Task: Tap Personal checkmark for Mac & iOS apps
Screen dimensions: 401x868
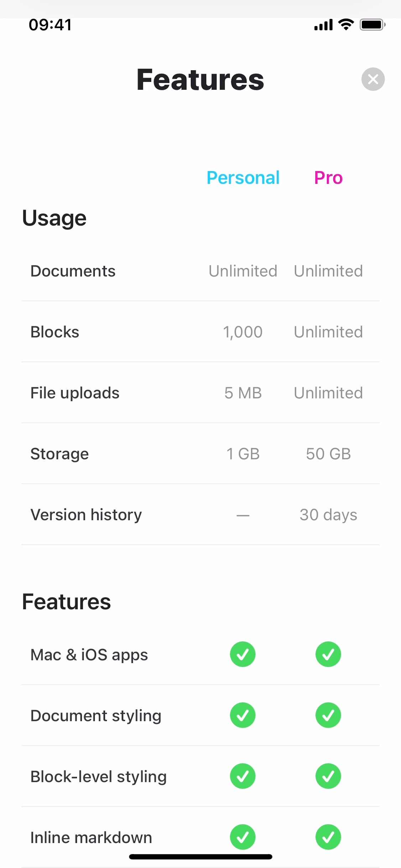Action: point(243,654)
